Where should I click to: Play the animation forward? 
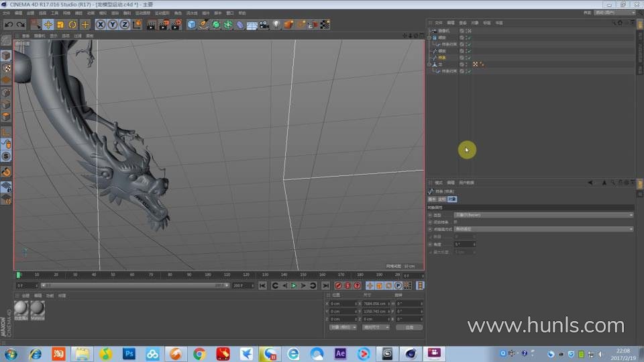[x=294, y=285]
